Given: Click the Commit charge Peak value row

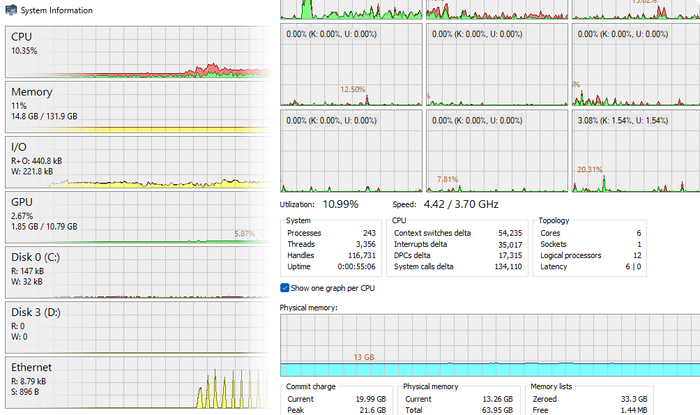Looking at the screenshot, I should (x=331, y=411).
